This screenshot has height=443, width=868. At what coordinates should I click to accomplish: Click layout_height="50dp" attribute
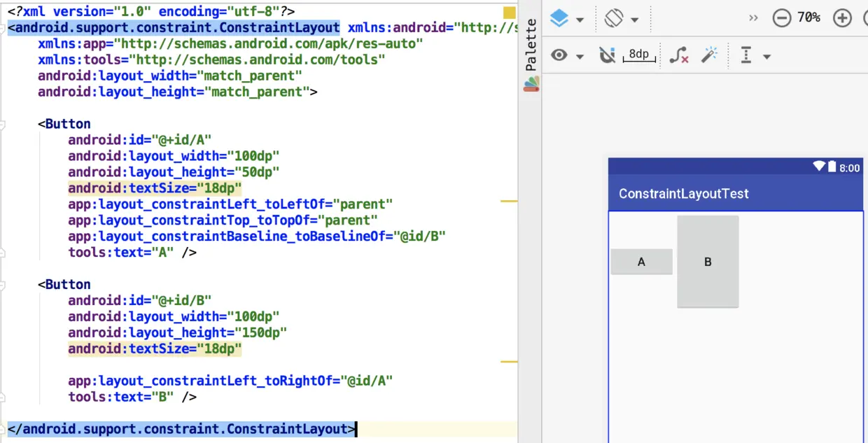(174, 172)
